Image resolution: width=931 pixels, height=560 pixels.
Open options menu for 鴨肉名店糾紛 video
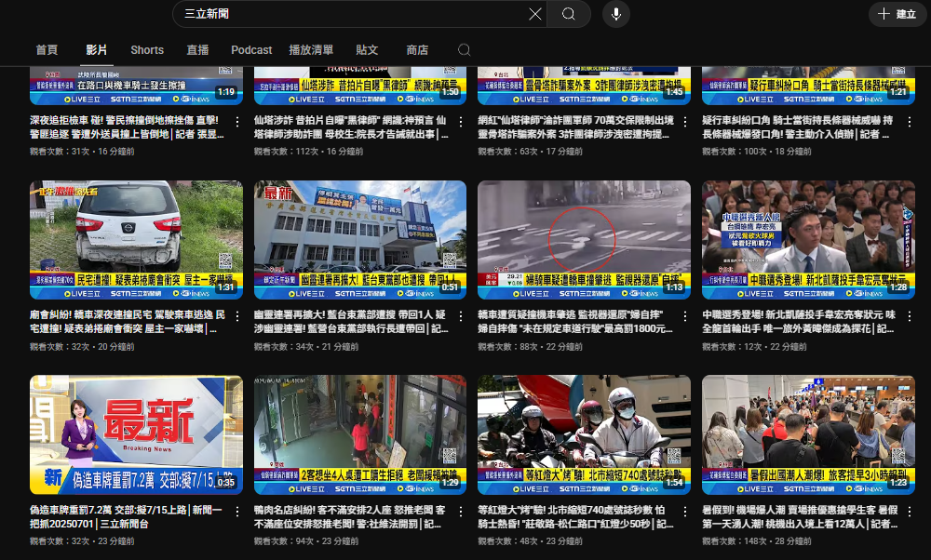pos(461,511)
